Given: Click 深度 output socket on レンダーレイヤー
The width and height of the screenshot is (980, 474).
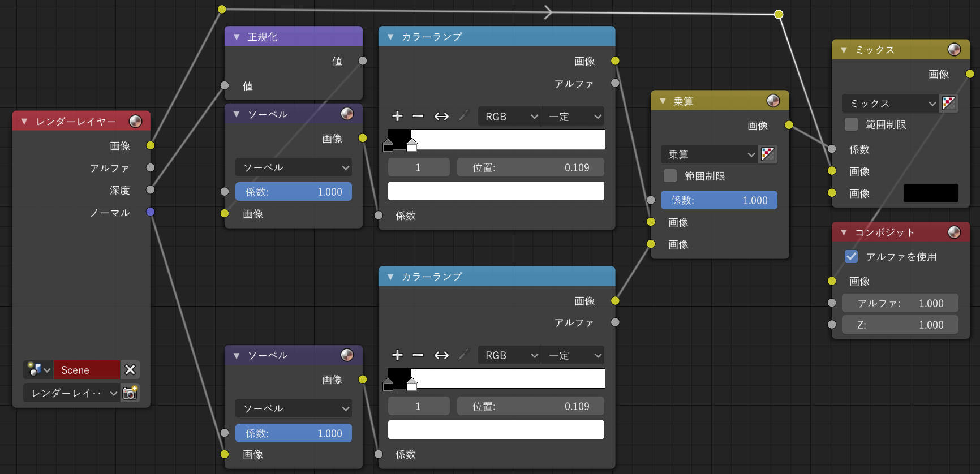Looking at the screenshot, I should (150, 189).
